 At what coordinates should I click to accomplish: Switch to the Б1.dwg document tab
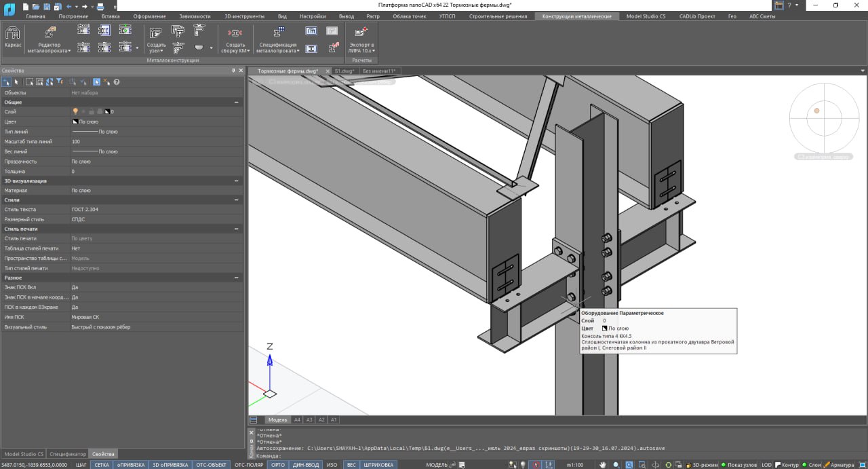pos(344,71)
